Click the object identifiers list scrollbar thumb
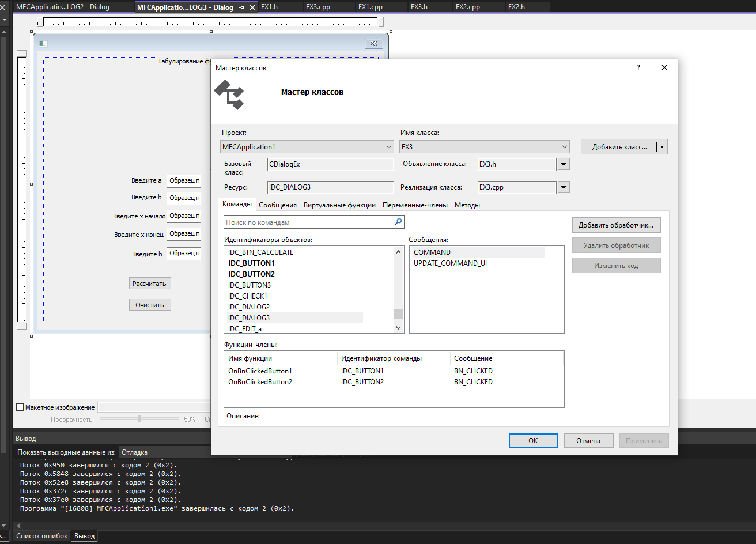The height and width of the screenshot is (544, 756). pyautogui.click(x=398, y=314)
